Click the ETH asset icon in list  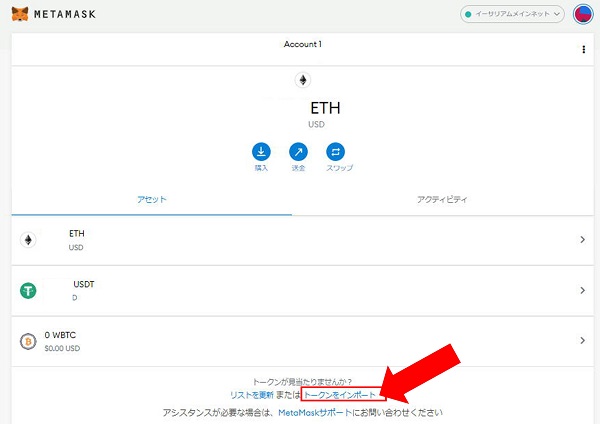28,240
